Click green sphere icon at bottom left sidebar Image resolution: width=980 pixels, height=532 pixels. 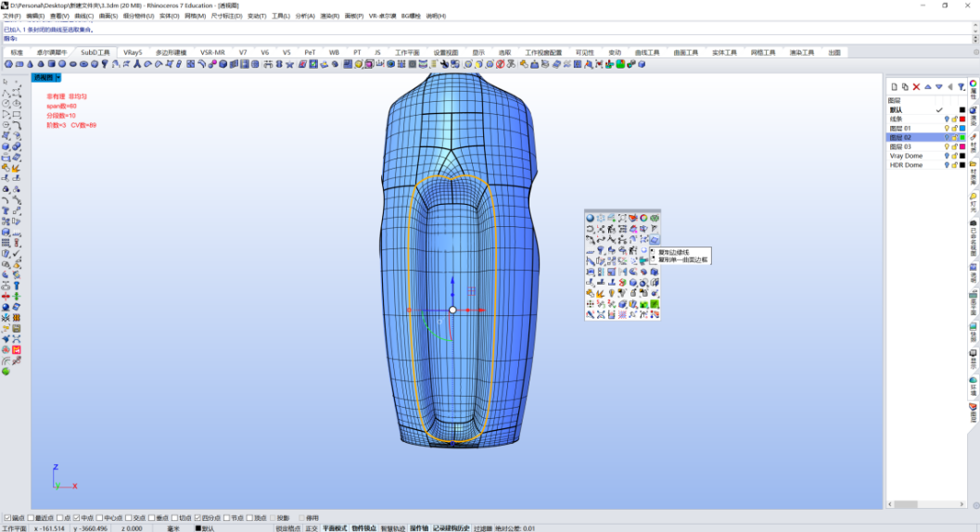6,372
